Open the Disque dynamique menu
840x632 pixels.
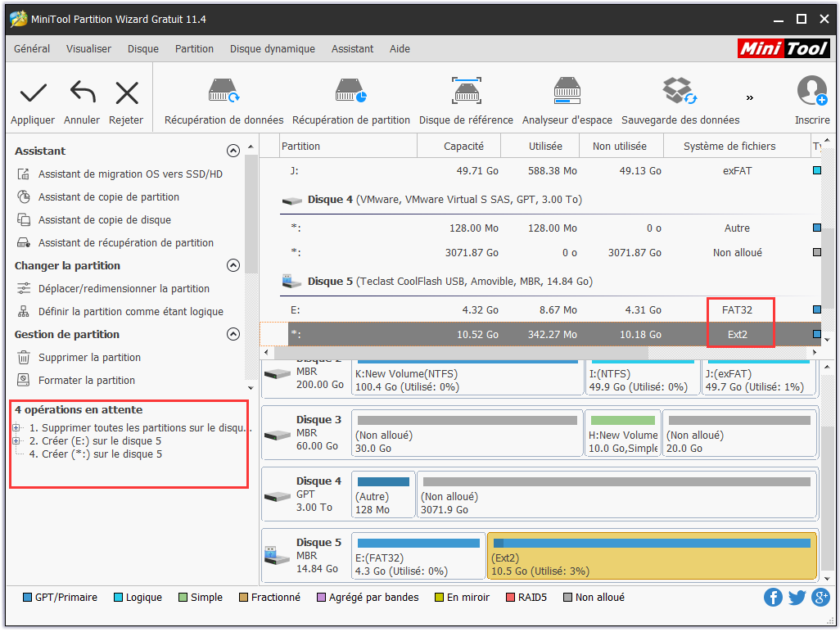coord(273,49)
